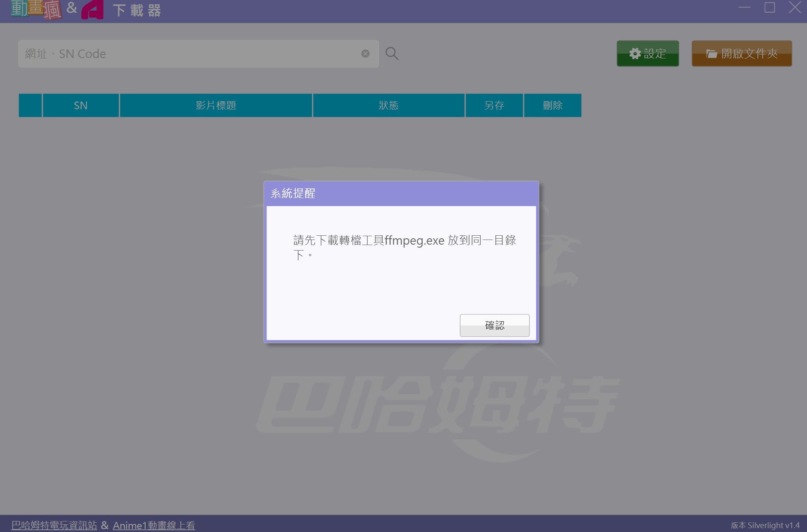
Task: Minimize the downloader window
Action: pyautogui.click(x=744, y=8)
